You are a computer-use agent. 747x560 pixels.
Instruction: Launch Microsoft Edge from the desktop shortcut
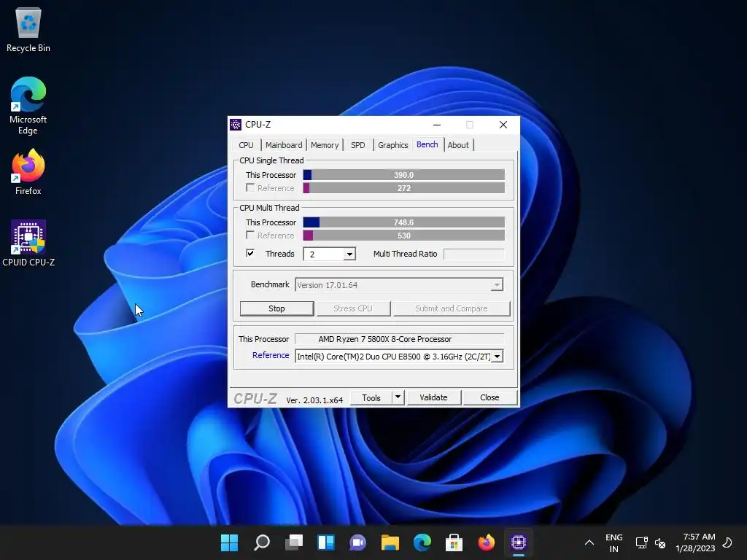28,105
